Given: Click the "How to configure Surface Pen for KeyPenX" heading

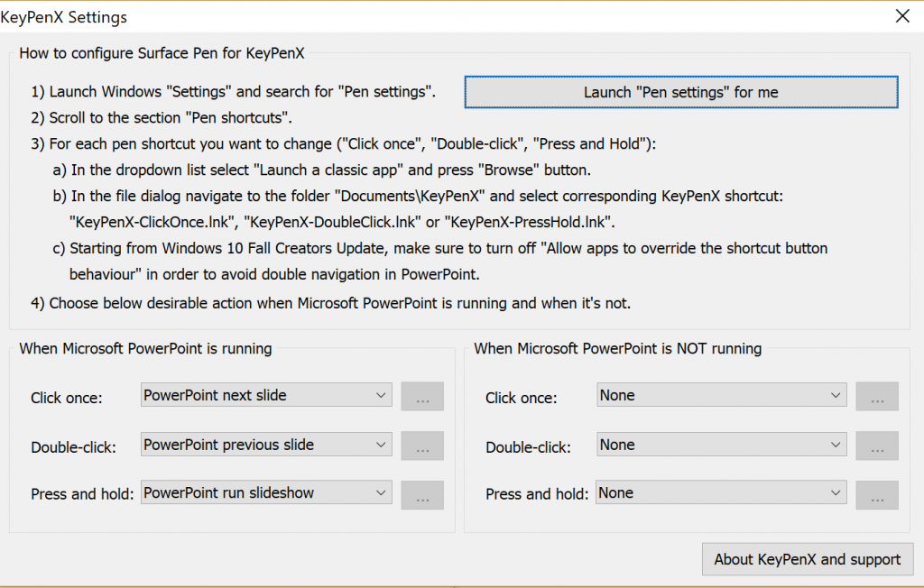Looking at the screenshot, I should coord(162,53).
